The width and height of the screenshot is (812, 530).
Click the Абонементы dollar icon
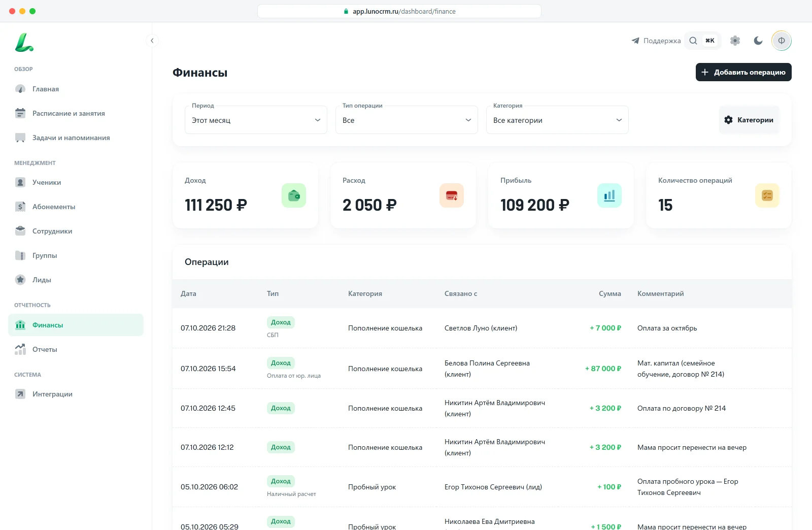(20, 207)
